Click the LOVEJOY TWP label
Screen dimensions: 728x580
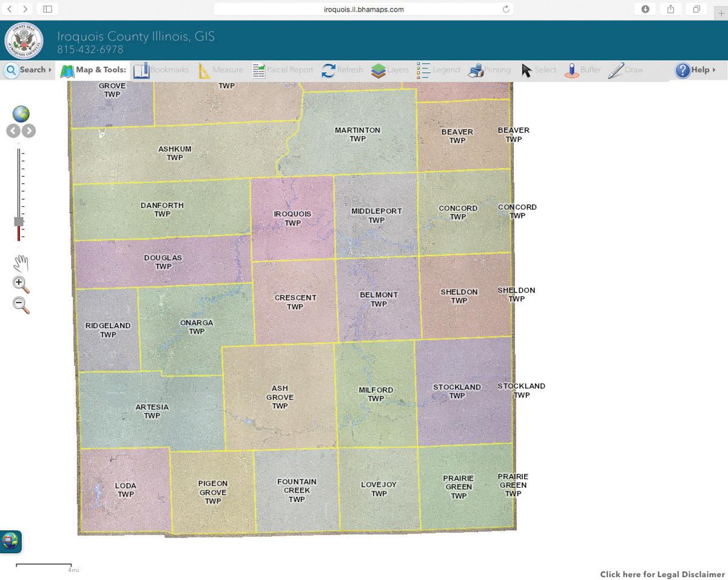379,489
